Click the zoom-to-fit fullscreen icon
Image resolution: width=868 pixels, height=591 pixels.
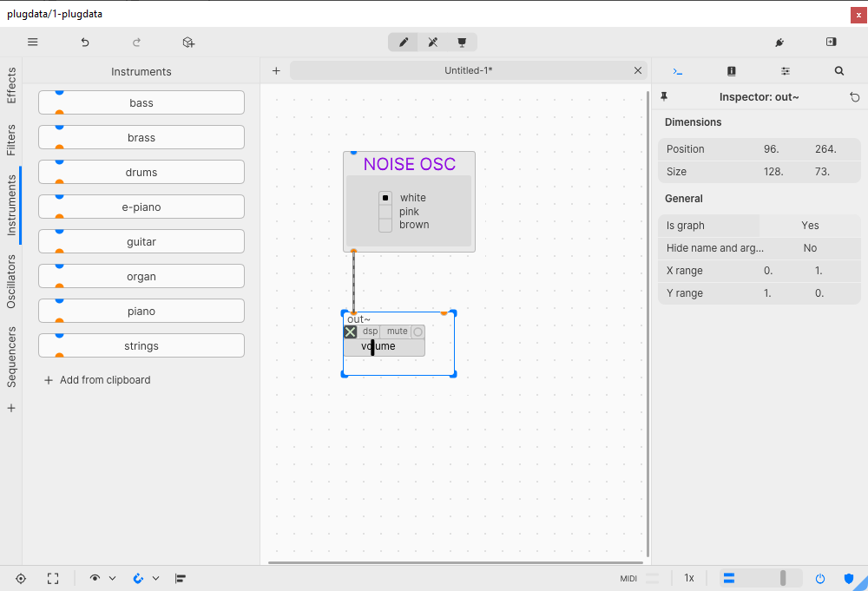53,578
